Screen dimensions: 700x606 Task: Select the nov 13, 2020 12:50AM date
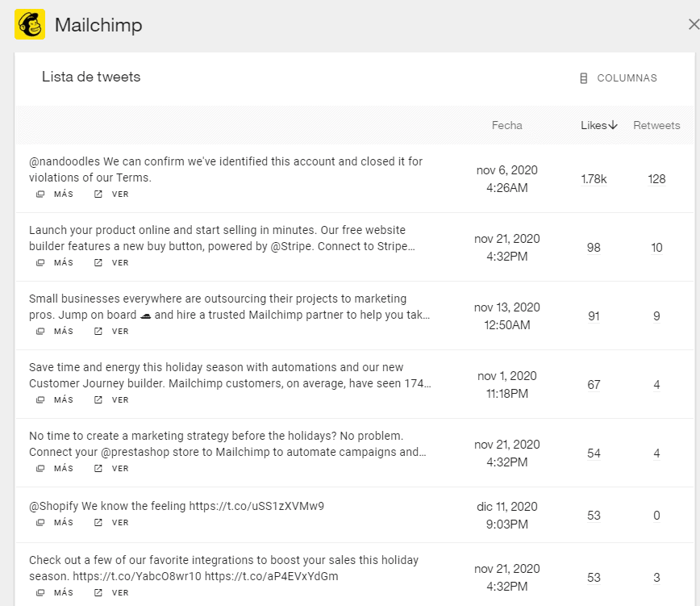(506, 316)
